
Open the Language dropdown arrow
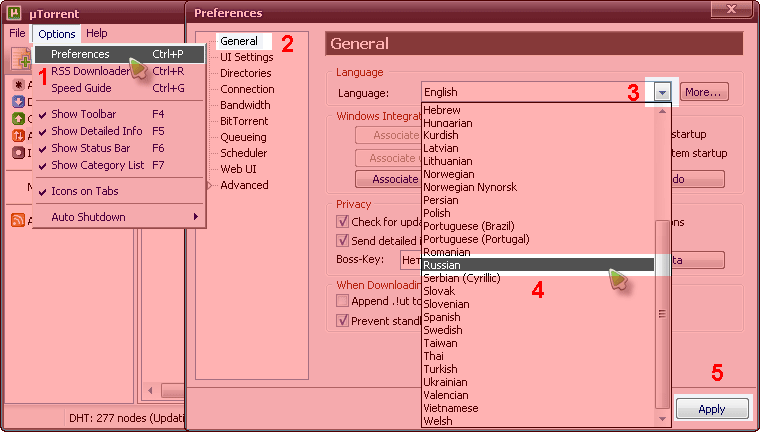pos(663,92)
